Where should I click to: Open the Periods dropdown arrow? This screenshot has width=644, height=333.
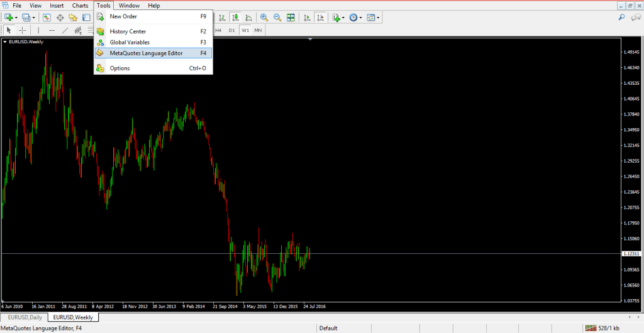(360, 18)
